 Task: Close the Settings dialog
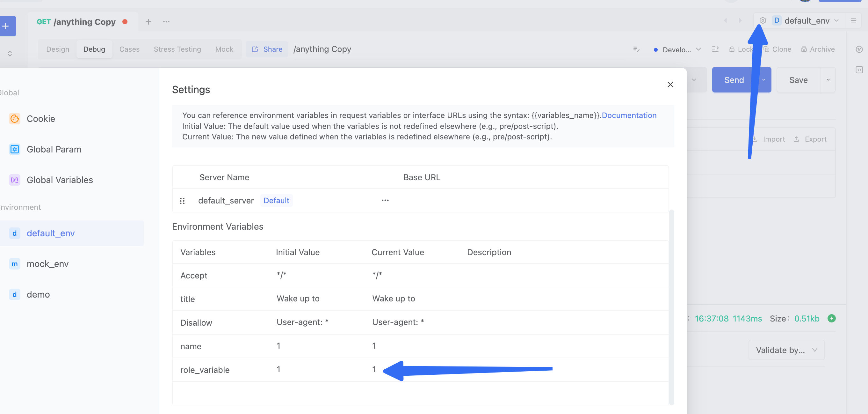point(670,84)
